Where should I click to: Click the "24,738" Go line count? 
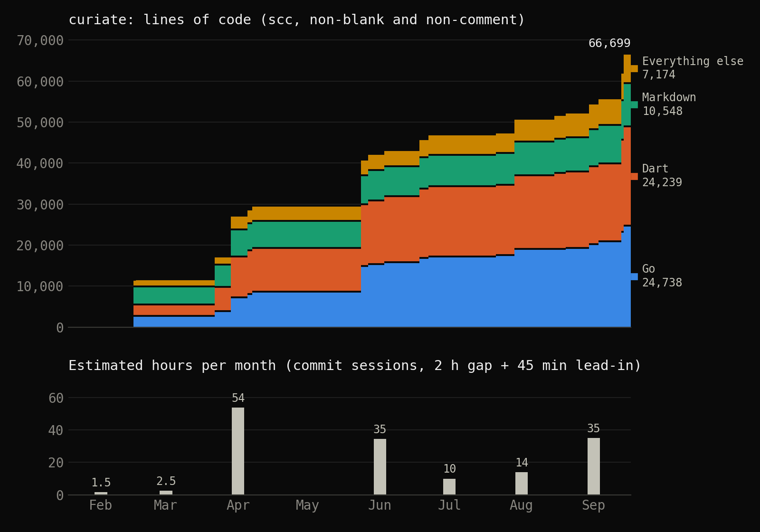[x=662, y=283]
